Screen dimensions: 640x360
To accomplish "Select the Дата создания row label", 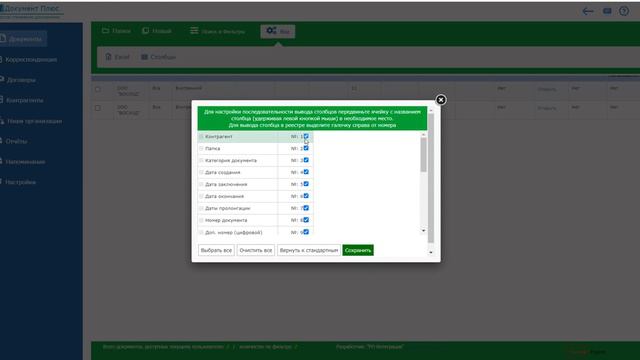I will [x=222, y=172].
